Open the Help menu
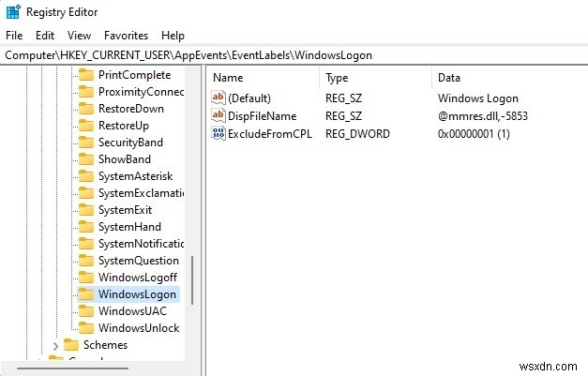The height and width of the screenshot is (376, 588). coord(173,36)
